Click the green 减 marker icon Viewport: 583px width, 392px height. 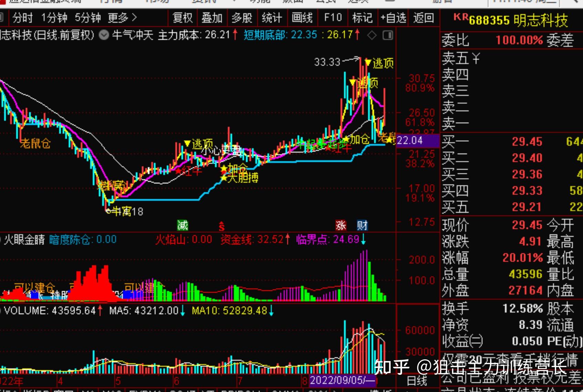[182, 226]
